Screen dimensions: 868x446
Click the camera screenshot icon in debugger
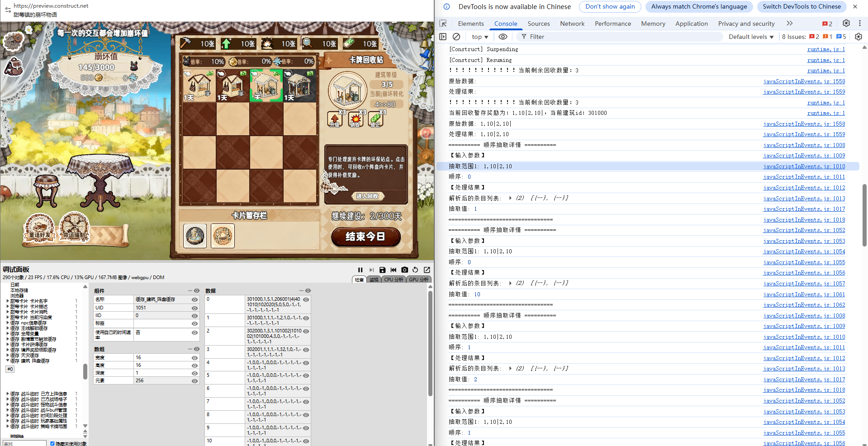(x=404, y=270)
